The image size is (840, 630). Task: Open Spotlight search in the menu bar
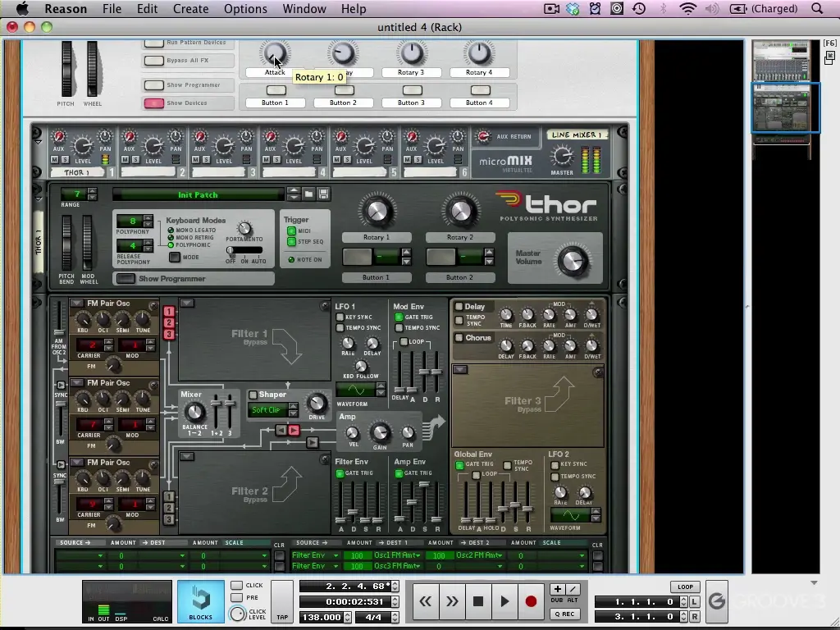pyautogui.click(x=817, y=8)
